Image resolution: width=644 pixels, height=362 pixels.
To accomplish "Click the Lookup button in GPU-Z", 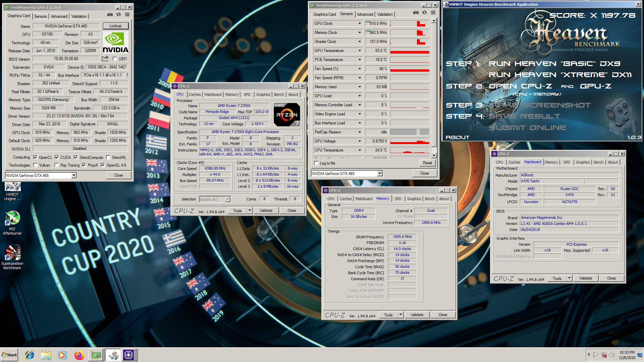I will pyautogui.click(x=115, y=26).
